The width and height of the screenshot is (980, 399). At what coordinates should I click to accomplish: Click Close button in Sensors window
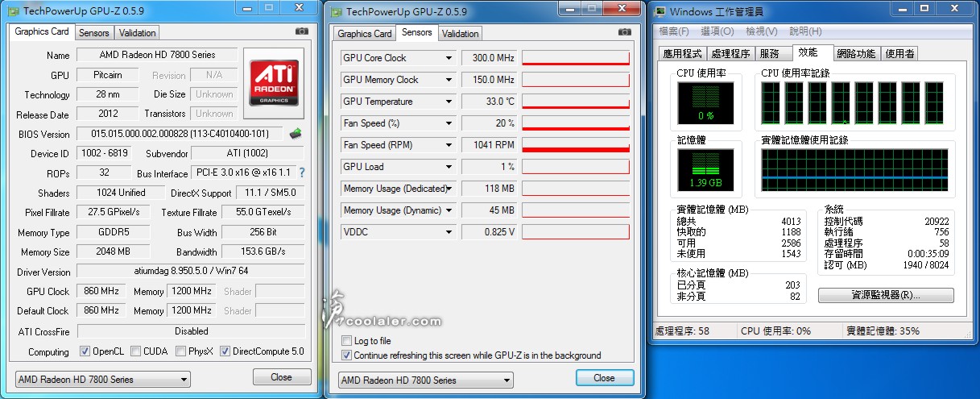[x=604, y=378]
